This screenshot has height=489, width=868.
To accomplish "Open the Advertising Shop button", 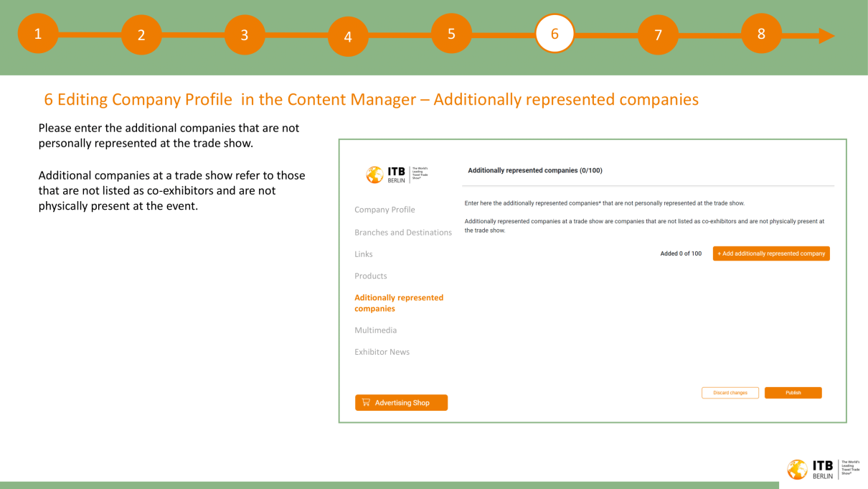I will coord(401,403).
